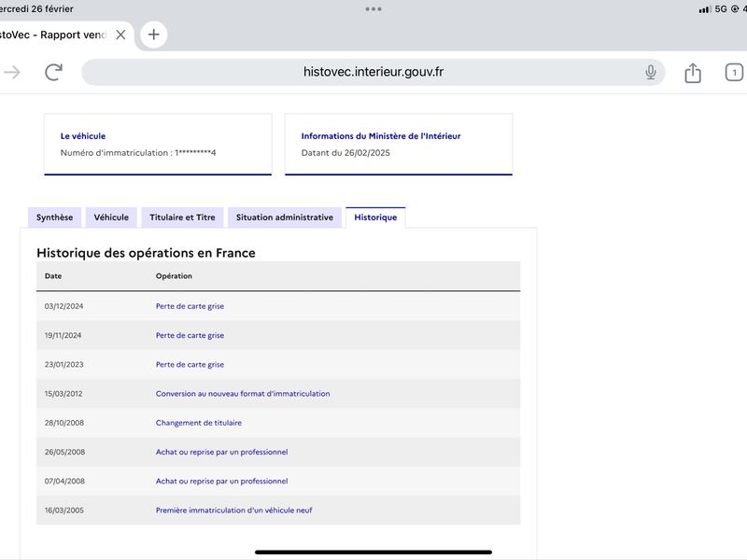The width and height of the screenshot is (747, 560).
Task: Focus the histovec.interieur.gouv.fr address bar
Action: (373, 72)
